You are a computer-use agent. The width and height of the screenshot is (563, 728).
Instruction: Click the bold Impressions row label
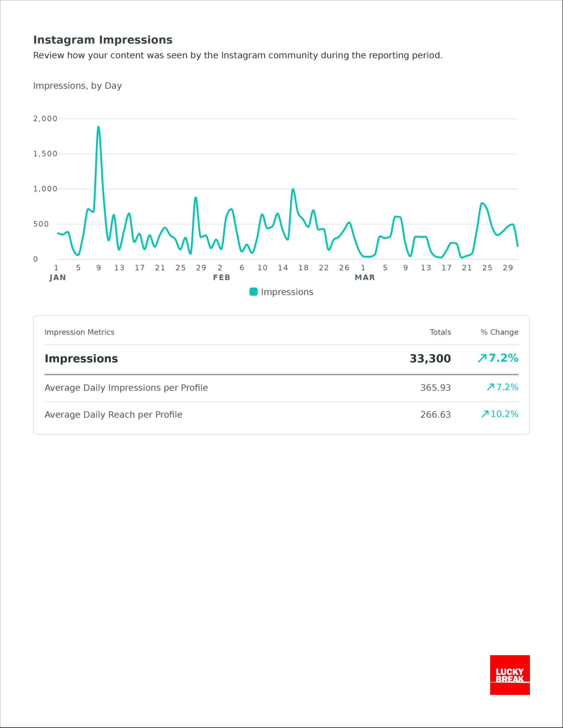[x=81, y=359]
